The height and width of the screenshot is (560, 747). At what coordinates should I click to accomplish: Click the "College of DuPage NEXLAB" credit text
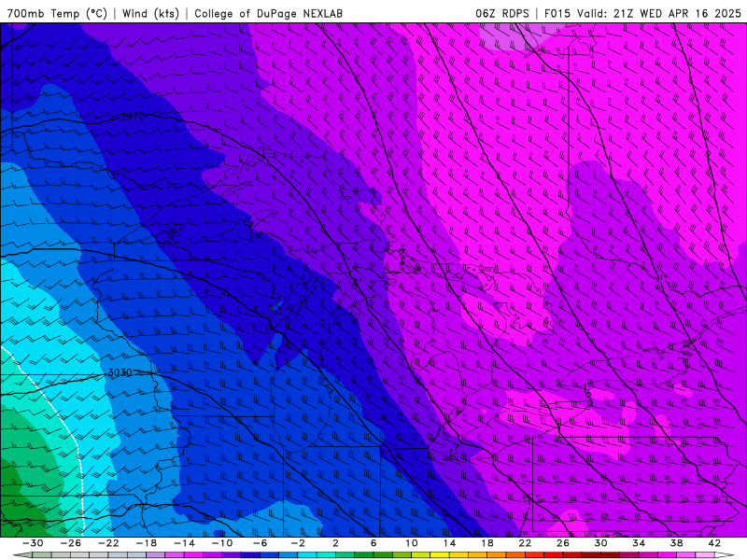click(x=268, y=13)
